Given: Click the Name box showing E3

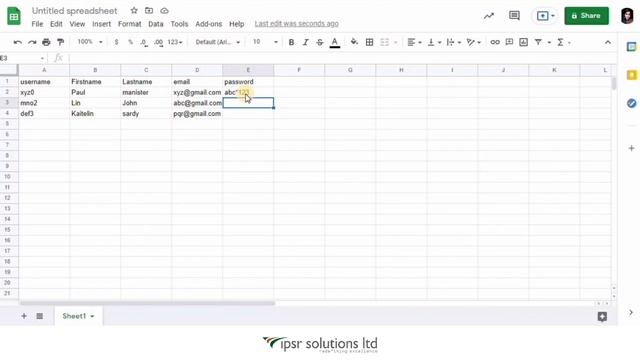Looking at the screenshot, I should click(22, 58).
